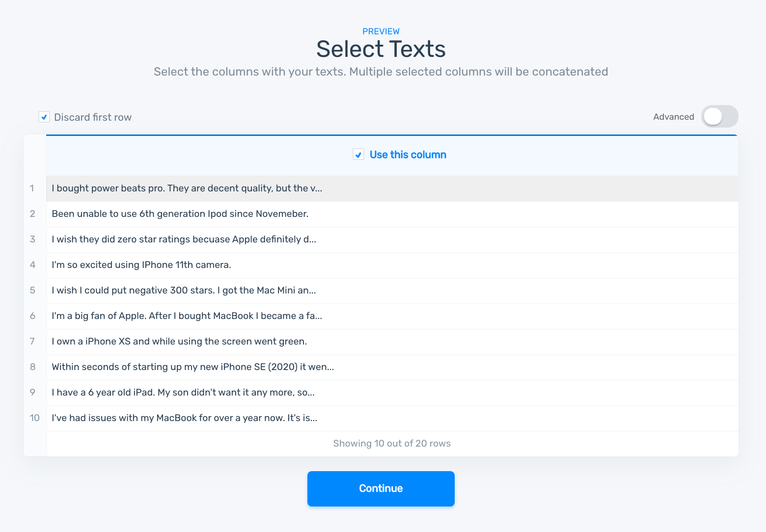This screenshot has width=766, height=532.
Task: Click the negative 300 stars Mac Mini row
Action: point(184,291)
